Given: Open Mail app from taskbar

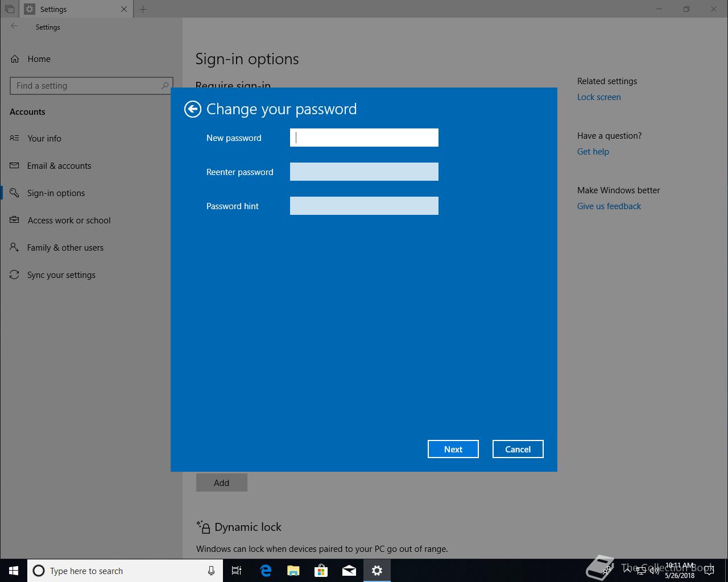Looking at the screenshot, I should (x=349, y=571).
